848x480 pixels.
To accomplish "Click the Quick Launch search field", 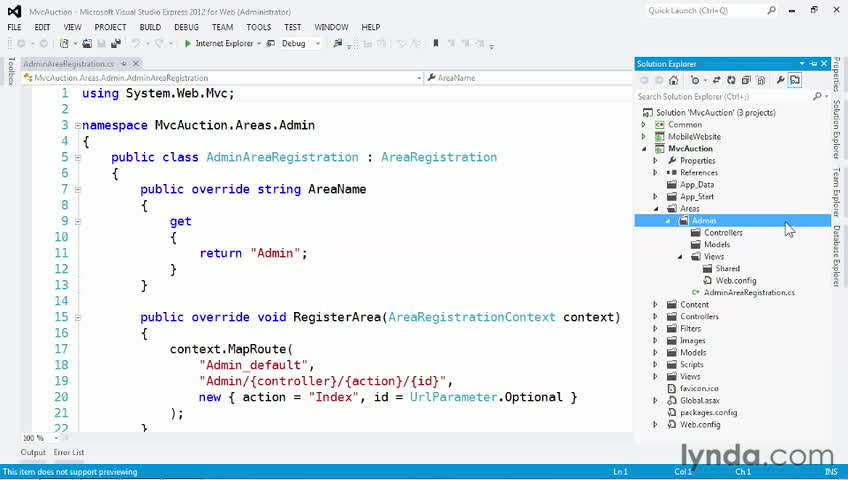I will tap(713, 10).
